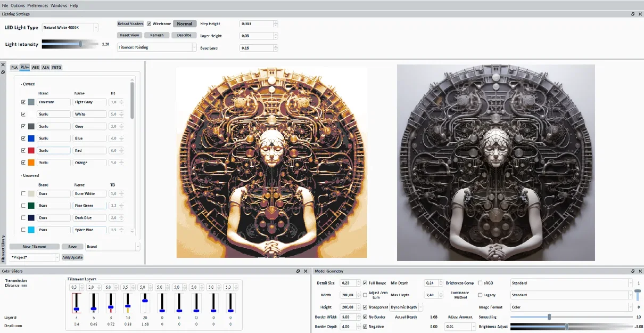644x333 pixels.
Task: Close the Filament Library side panel
Action: [x=3, y=66]
